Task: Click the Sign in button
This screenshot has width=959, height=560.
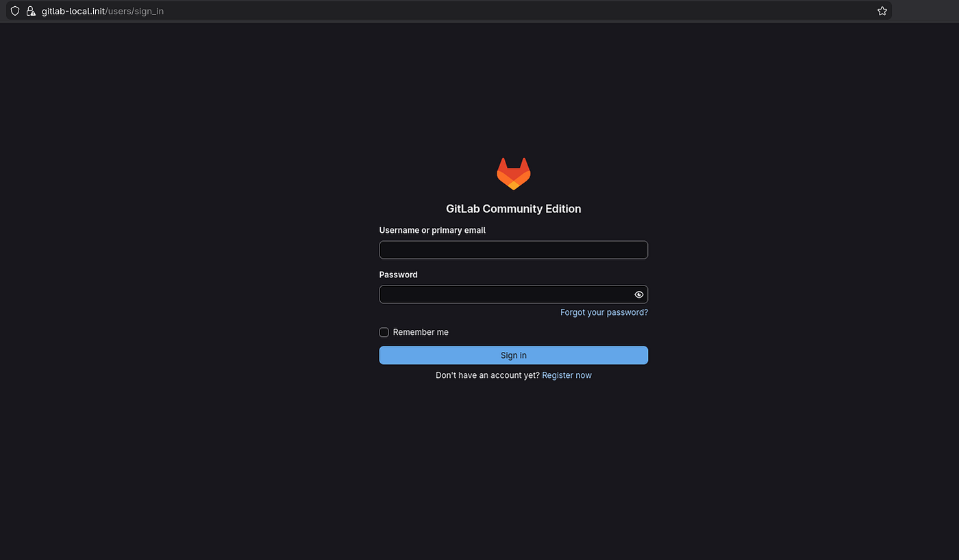Action: 514,355
